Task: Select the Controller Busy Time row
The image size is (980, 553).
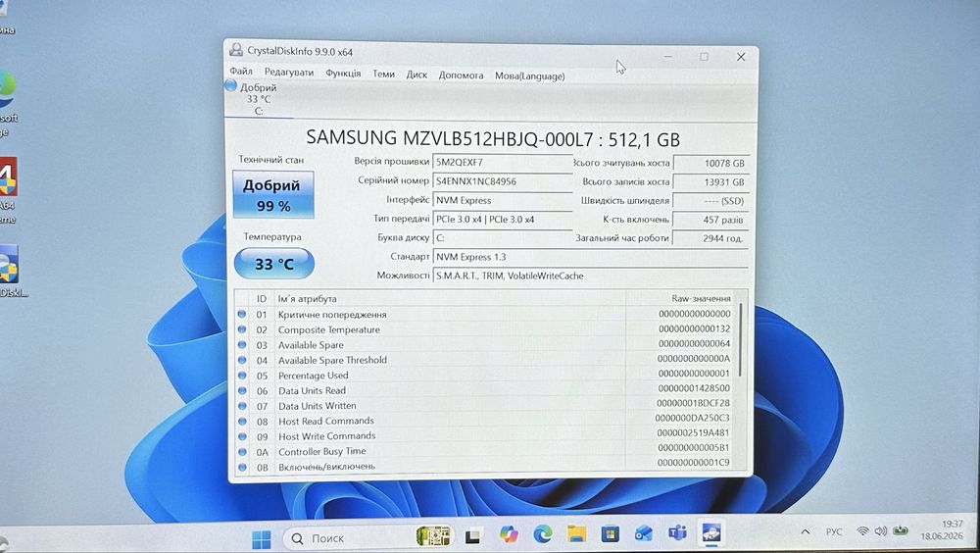Action: coord(484,451)
